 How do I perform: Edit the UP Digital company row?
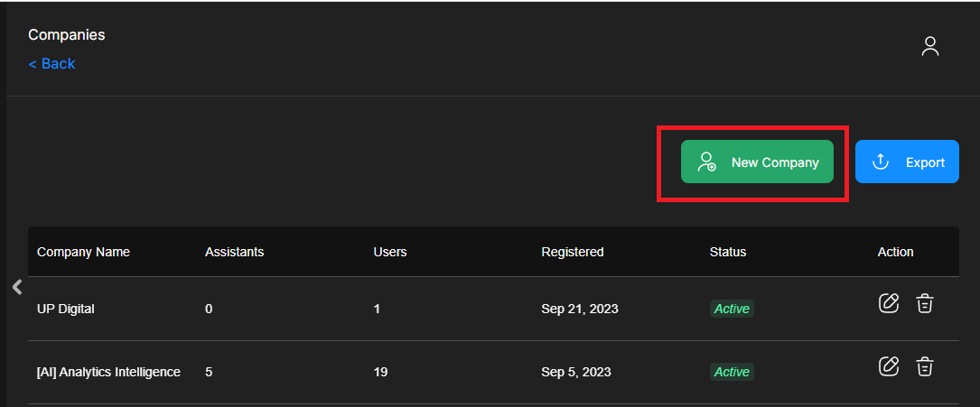[889, 303]
